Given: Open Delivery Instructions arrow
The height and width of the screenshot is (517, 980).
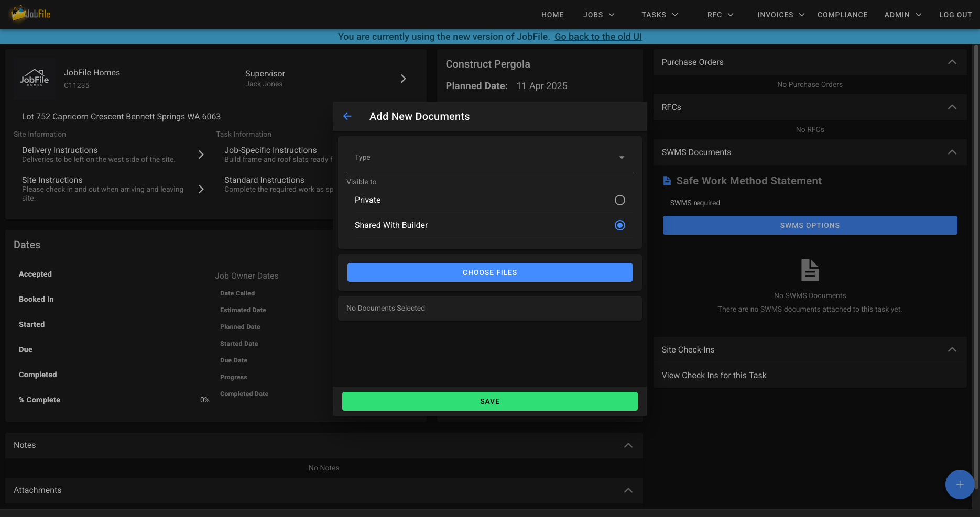Looking at the screenshot, I should [201, 155].
